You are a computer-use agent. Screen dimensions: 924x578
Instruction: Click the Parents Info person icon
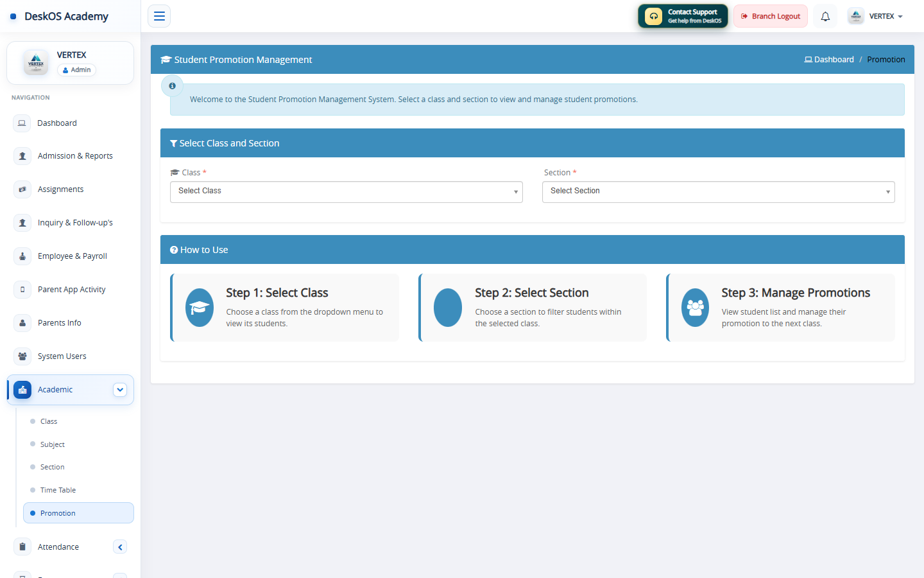(x=22, y=323)
